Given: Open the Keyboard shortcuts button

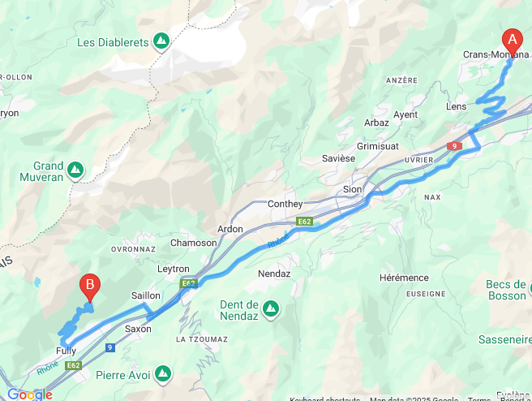Looking at the screenshot, I should pos(325,399).
